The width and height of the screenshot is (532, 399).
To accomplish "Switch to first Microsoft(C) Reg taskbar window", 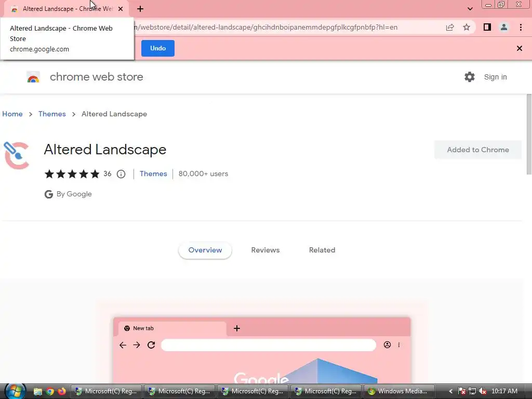I will click(106, 391).
